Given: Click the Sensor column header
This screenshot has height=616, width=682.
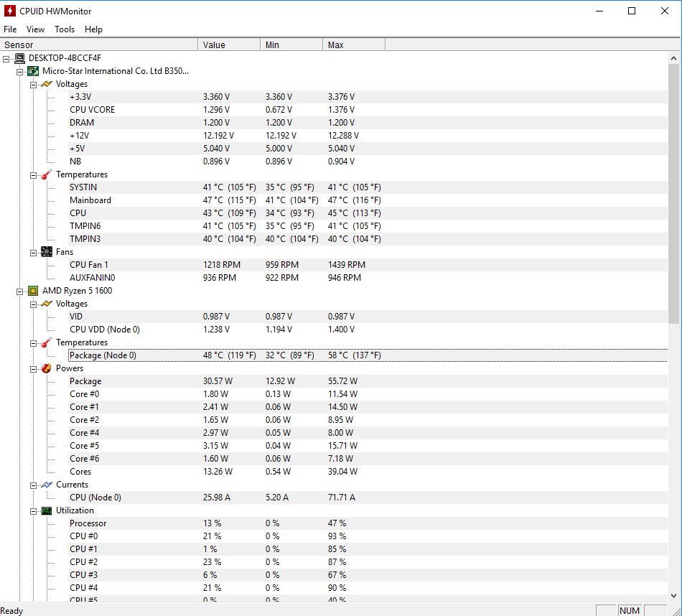Looking at the screenshot, I should (99, 45).
